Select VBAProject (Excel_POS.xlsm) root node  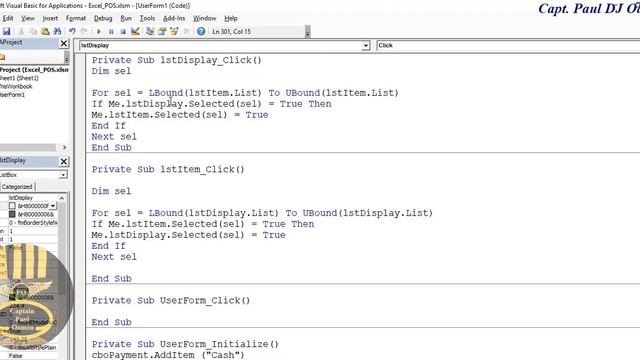click(34, 70)
